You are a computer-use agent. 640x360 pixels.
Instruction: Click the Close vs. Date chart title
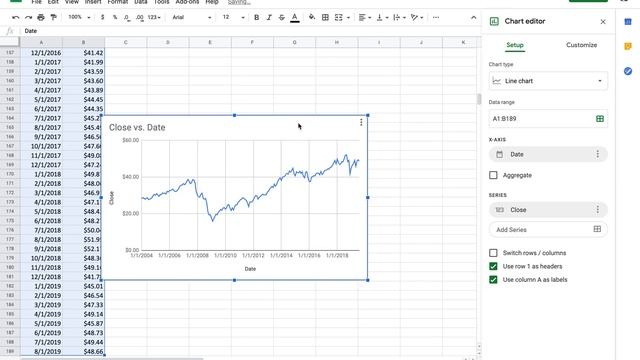[137, 127]
